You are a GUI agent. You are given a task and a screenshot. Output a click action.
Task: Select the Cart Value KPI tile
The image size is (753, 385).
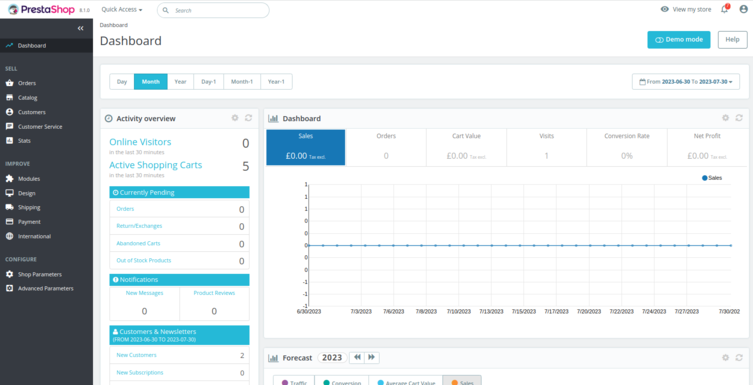point(466,147)
